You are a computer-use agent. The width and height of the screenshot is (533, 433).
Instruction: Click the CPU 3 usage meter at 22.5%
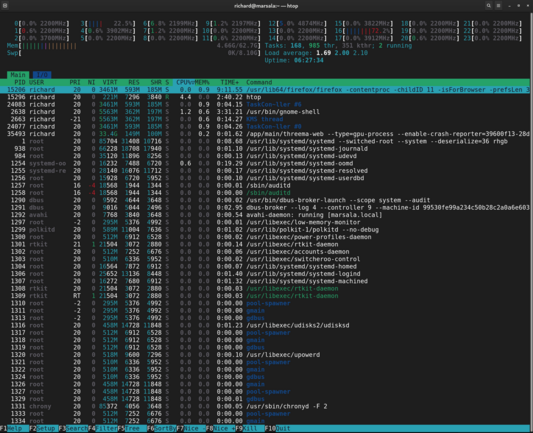pyautogui.click(x=108, y=23)
